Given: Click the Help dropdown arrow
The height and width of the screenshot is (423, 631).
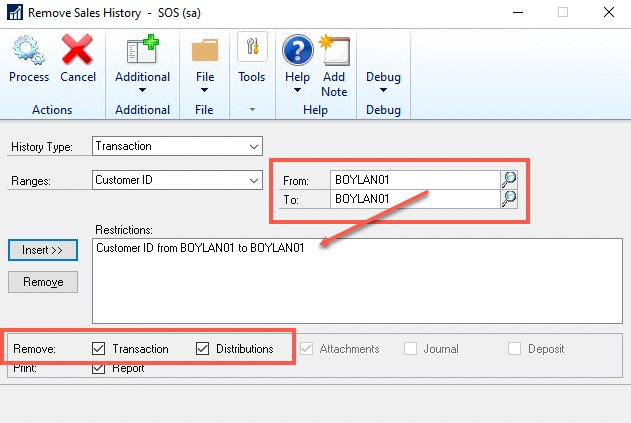Looking at the screenshot, I should [x=297, y=90].
